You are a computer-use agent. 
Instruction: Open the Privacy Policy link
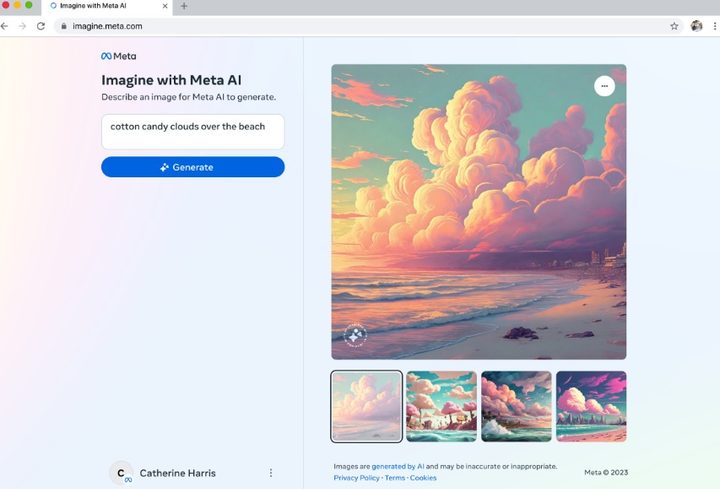356,478
